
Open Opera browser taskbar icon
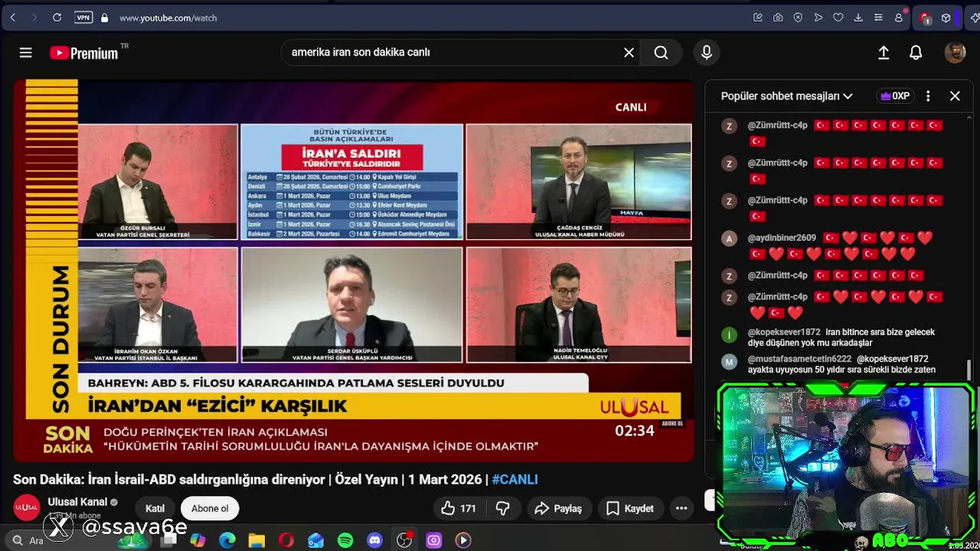286,540
